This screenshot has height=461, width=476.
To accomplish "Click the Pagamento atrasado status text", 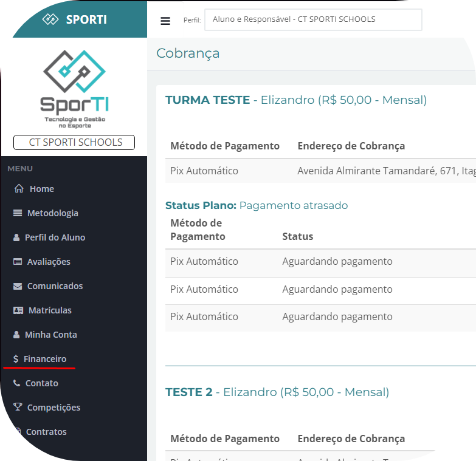I will tap(294, 205).
